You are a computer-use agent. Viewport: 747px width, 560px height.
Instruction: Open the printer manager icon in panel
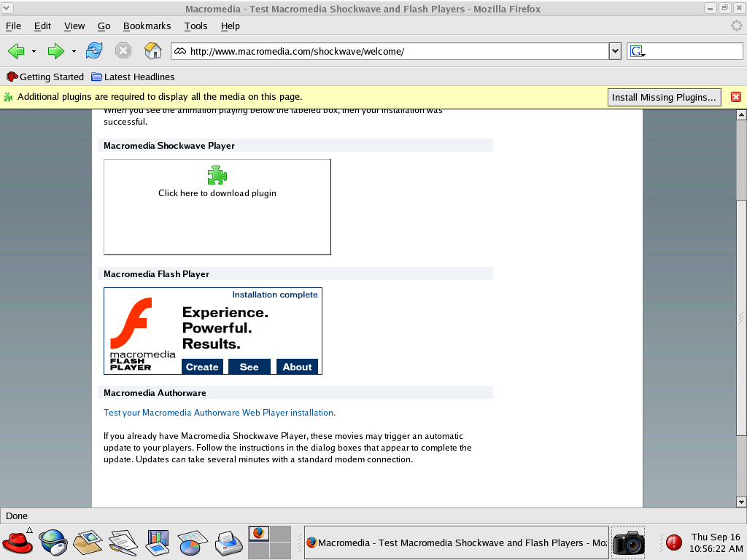(228, 542)
